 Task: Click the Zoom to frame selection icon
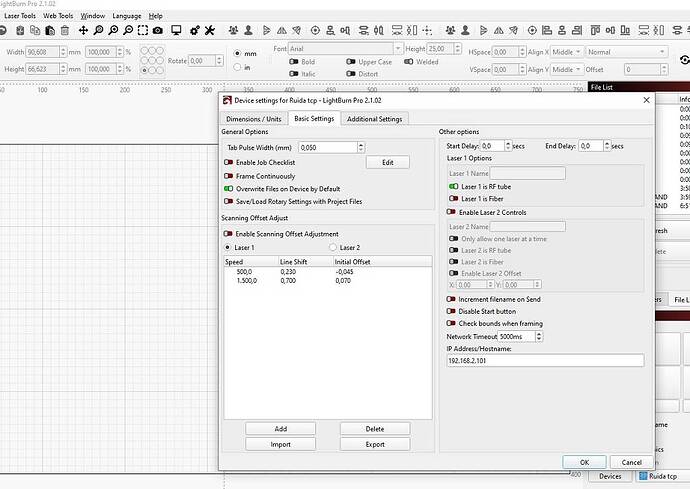tap(143, 30)
